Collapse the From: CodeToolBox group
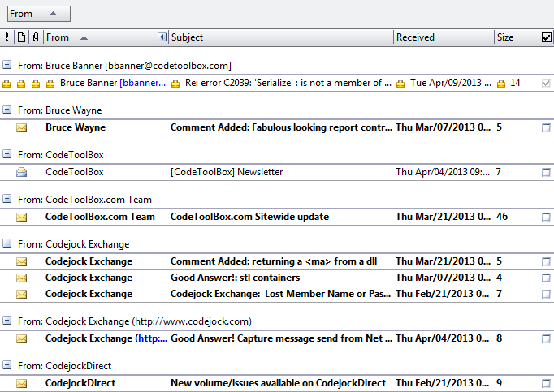Image resolution: width=554 pixels, height=392 pixels. 7,154
